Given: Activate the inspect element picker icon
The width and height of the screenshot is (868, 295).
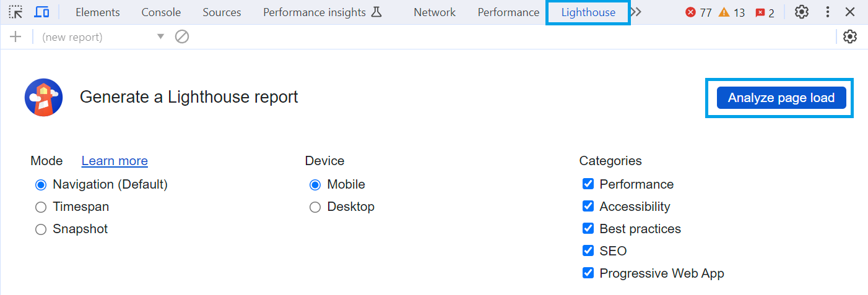Looking at the screenshot, I should coord(15,12).
